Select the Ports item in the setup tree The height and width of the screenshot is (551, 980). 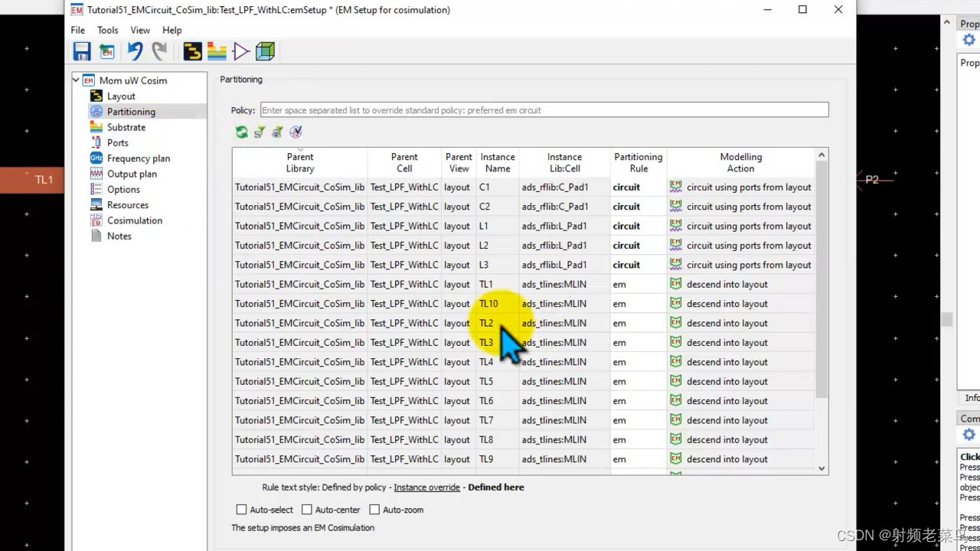point(117,142)
